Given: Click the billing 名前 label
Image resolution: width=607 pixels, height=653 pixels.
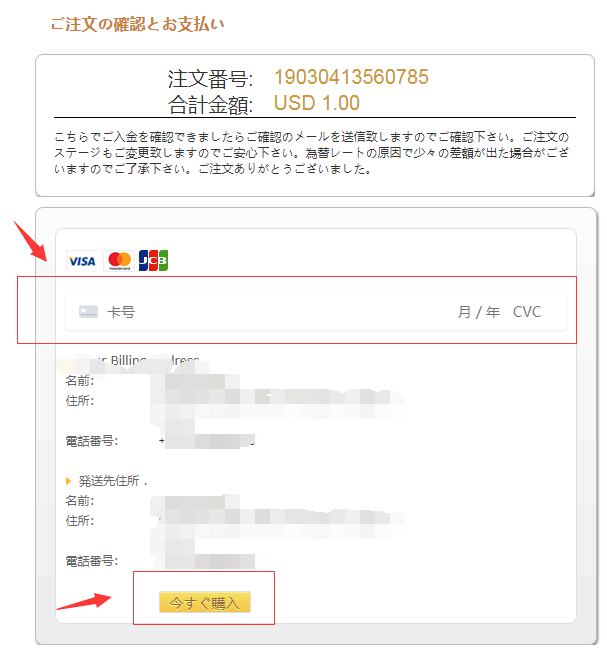Looking at the screenshot, I should [80, 381].
